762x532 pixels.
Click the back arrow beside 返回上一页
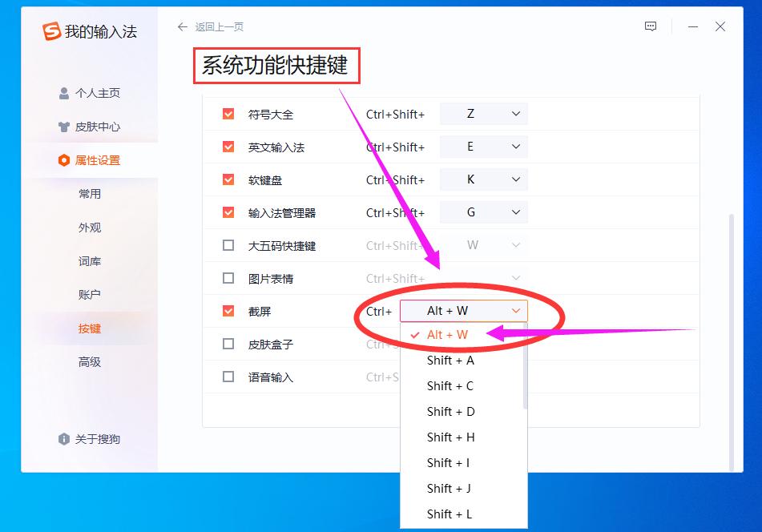[x=183, y=26]
